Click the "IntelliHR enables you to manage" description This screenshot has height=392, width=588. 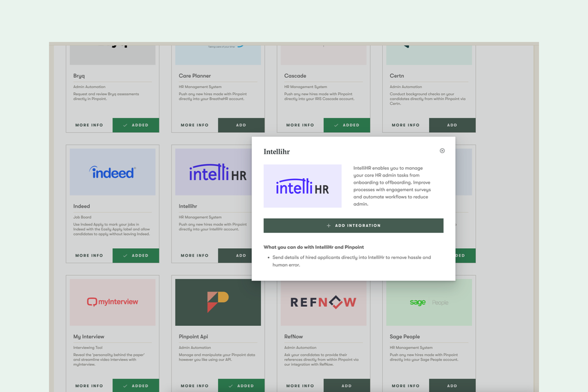[392, 186]
